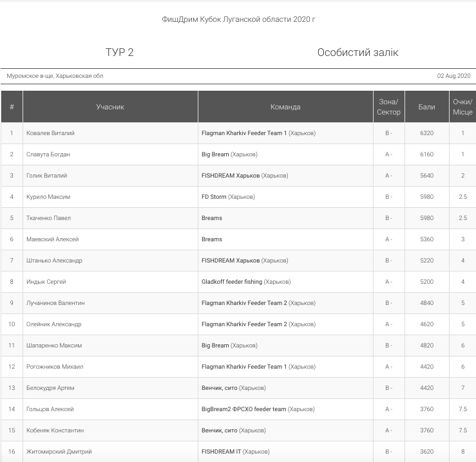Open FISHDREAM Харьков in Голик Виталий row
The height and width of the screenshot is (462, 476).
point(231,176)
